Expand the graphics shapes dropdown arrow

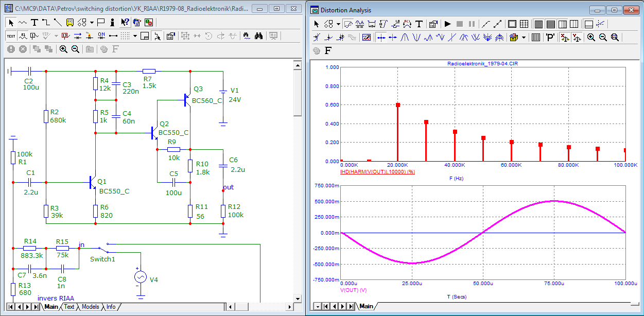[92, 22]
